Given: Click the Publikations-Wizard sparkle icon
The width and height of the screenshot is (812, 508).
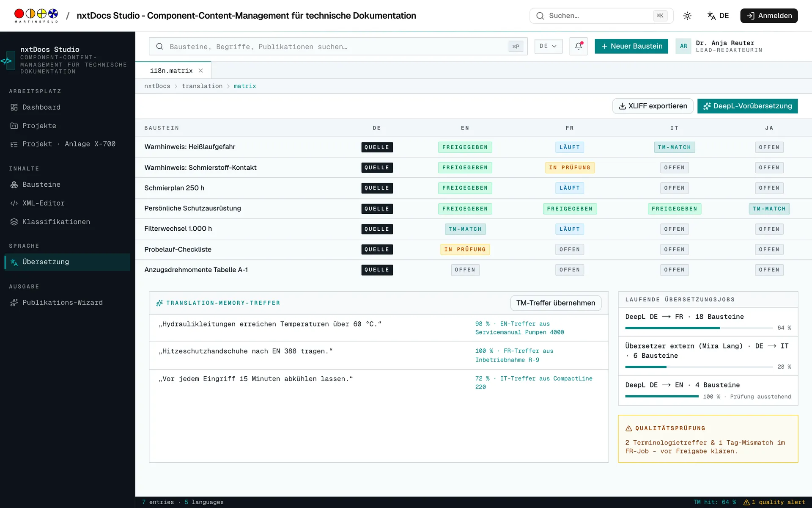Looking at the screenshot, I should [x=14, y=303].
